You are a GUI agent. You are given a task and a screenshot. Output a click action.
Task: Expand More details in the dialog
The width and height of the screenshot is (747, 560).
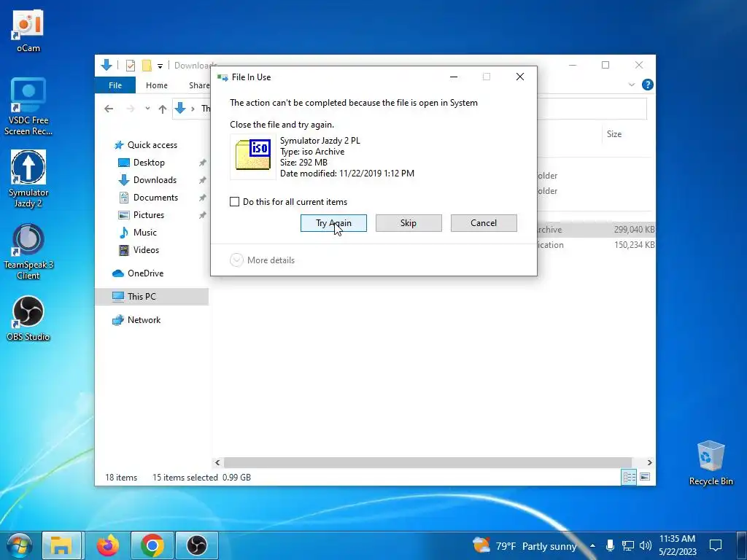(x=262, y=260)
